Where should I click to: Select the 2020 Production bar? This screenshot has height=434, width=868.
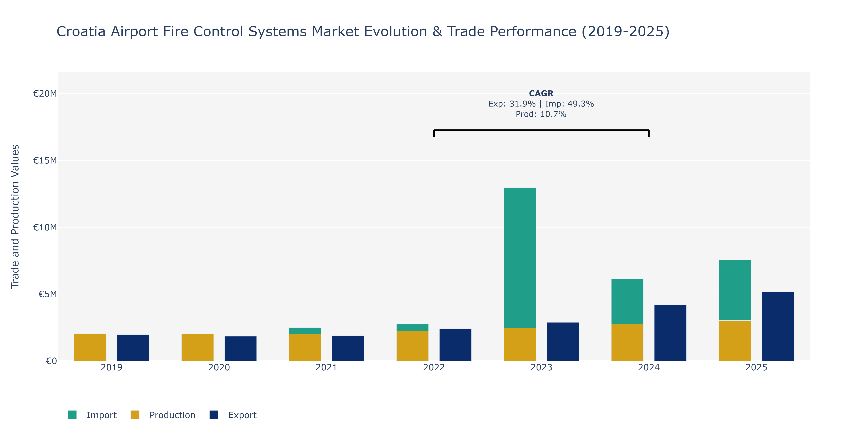pyautogui.click(x=197, y=347)
